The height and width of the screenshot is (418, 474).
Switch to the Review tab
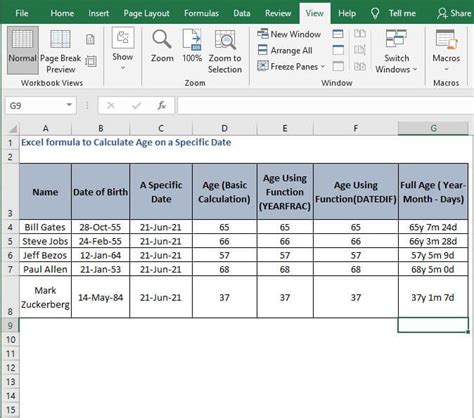pos(278,13)
